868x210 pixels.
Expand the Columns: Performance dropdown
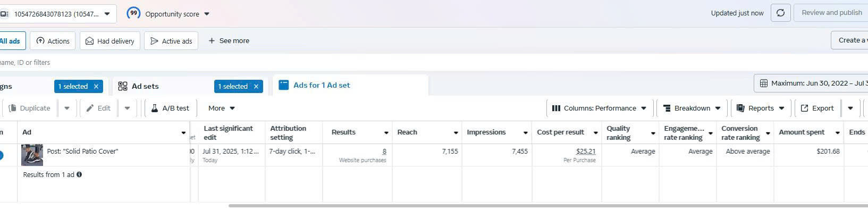pos(599,108)
